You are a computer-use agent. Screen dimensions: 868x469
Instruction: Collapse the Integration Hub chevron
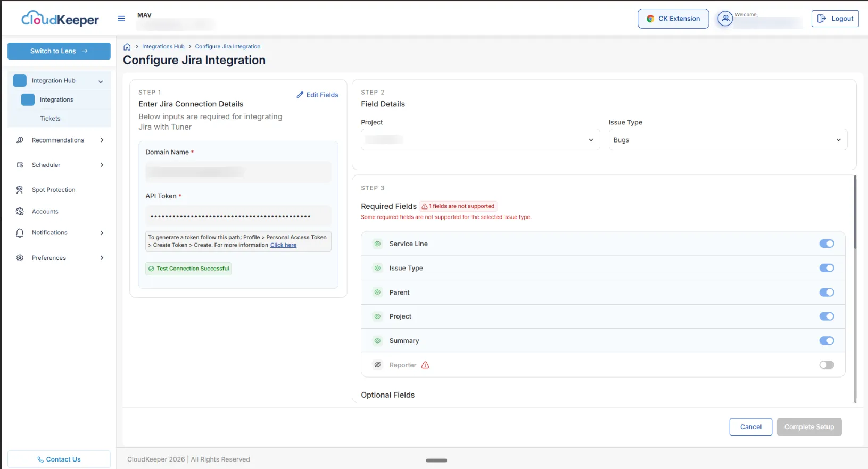(101, 81)
